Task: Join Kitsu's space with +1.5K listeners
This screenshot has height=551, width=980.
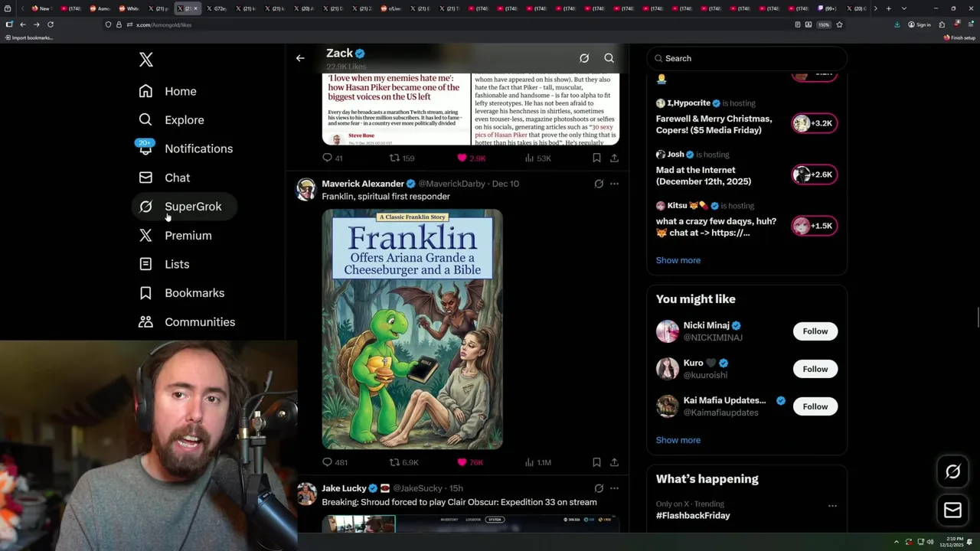Action: [814, 226]
